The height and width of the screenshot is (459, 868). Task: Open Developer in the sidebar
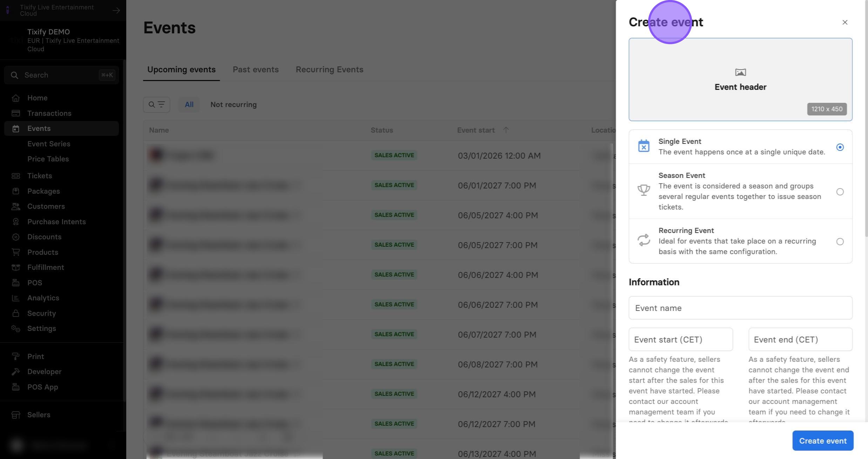pyautogui.click(x=62, y=372)
